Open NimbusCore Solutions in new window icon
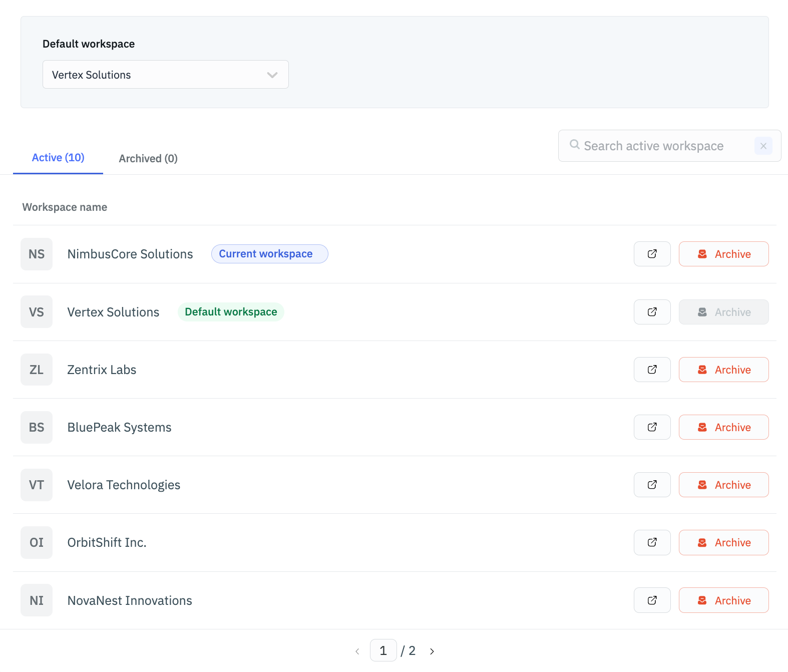 pyautogui.click(x=652, y=254)
